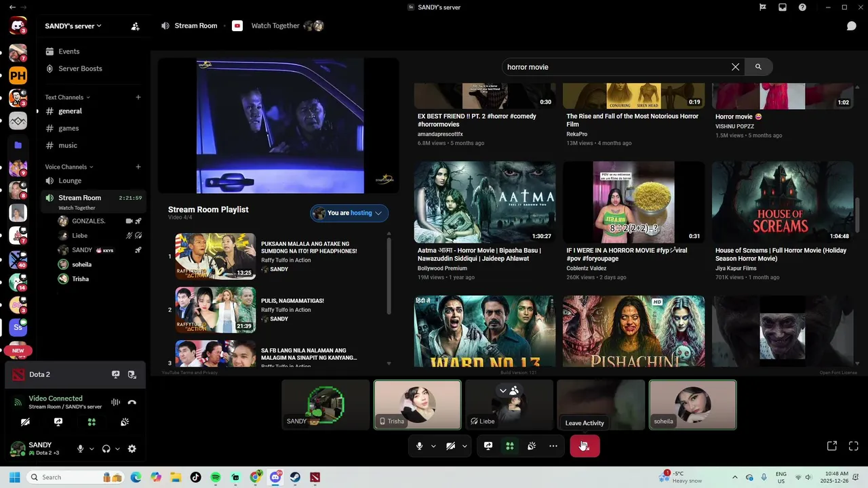This screenshot has height=488, width=868.
Task: Open the soundboard icon in bottom call controls bar
Action: click(x=532, y=446)
